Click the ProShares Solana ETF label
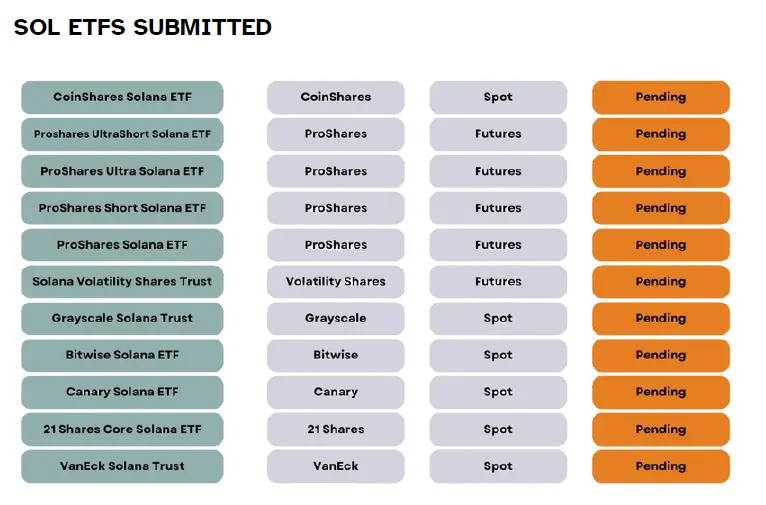Viewport: 766px width, 505px height. pos(122,245)
